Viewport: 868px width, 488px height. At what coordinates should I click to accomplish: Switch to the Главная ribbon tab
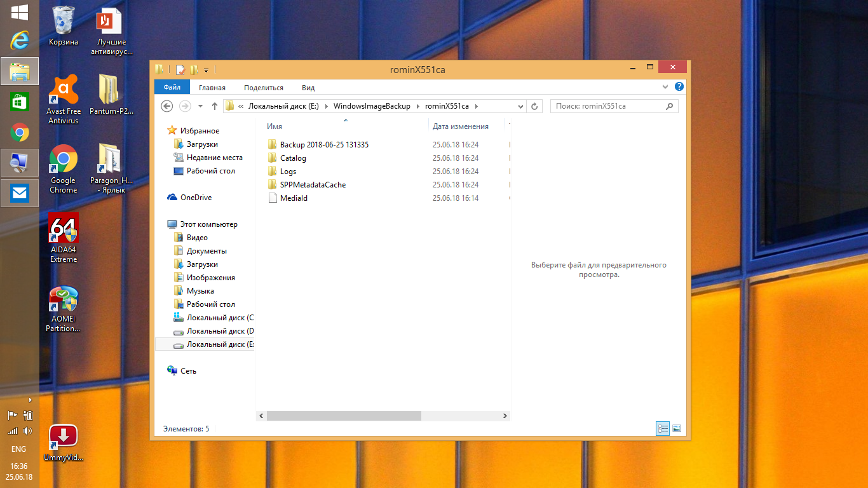pos(212,88)
